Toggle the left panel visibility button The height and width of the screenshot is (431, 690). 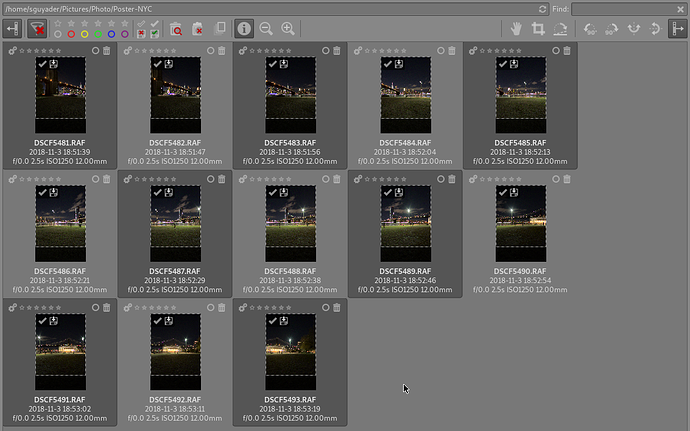coord(14,29)
